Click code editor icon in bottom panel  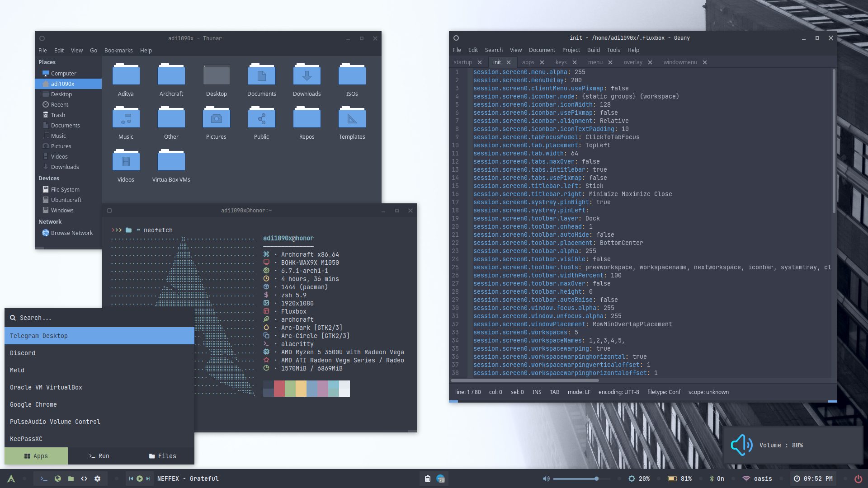(x=84, y=479)
